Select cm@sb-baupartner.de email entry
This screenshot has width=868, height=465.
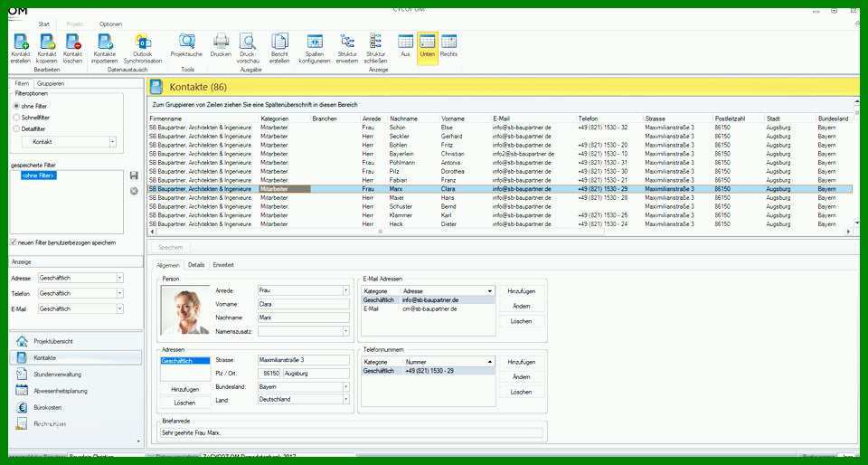pyautogui.click(x=428, y=308)
